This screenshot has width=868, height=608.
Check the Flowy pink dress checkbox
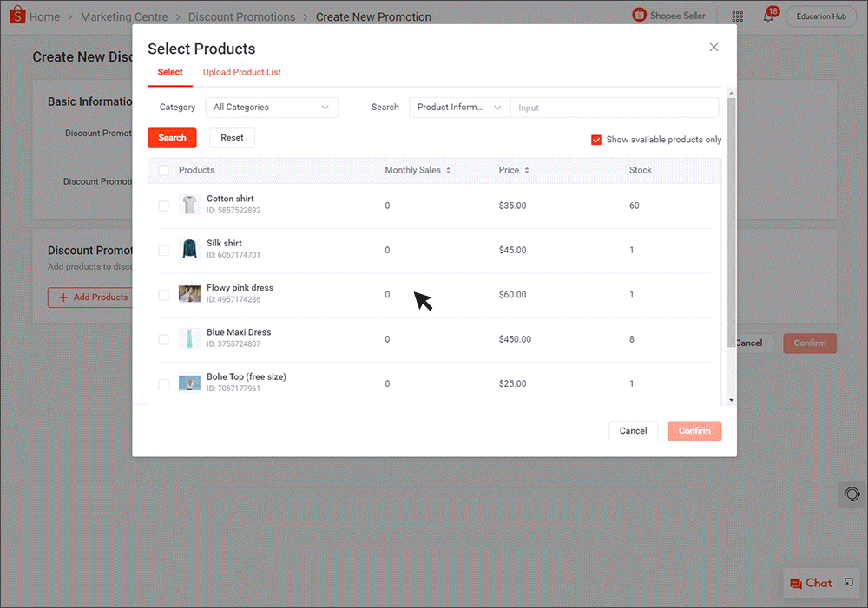(x=163, y=295)
